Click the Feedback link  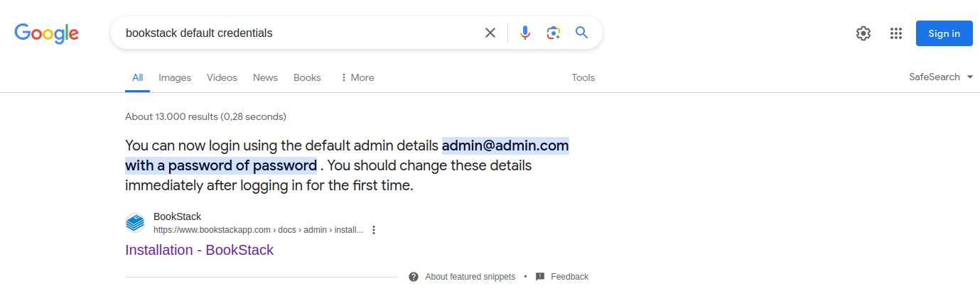[569, 277]
